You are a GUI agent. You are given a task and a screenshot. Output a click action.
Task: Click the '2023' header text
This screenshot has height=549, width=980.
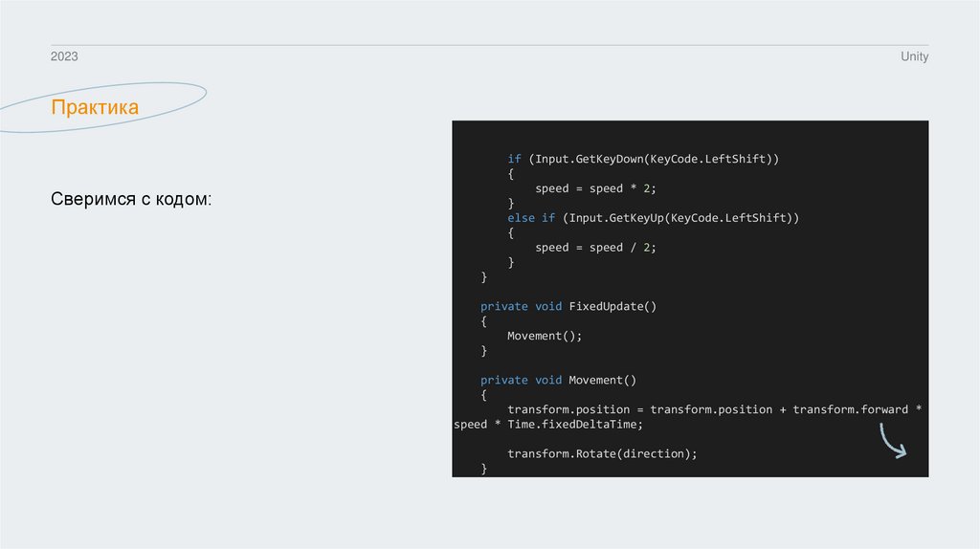[64, 56]
